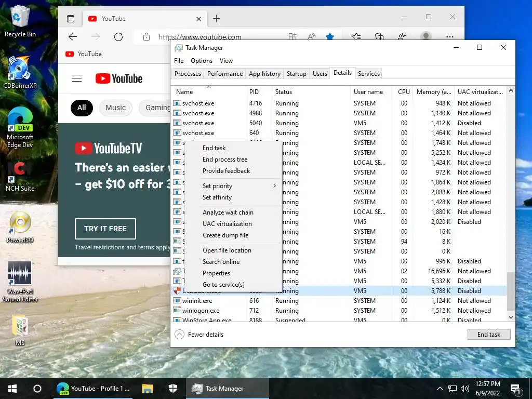The width and height of the screenshot is (532, 399).
Task: Launch PowerISO from the desktop
Action: coord(20,227)
